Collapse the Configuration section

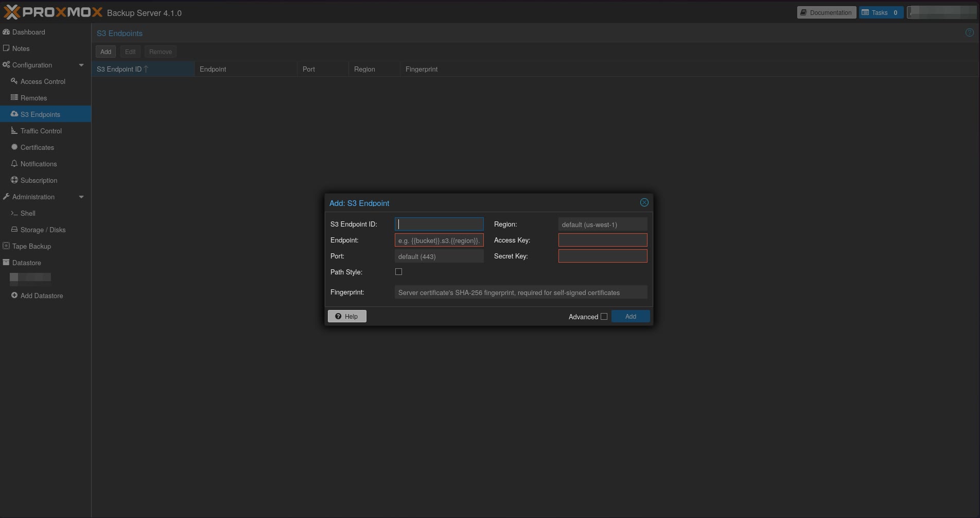click(x=81, y=65)
